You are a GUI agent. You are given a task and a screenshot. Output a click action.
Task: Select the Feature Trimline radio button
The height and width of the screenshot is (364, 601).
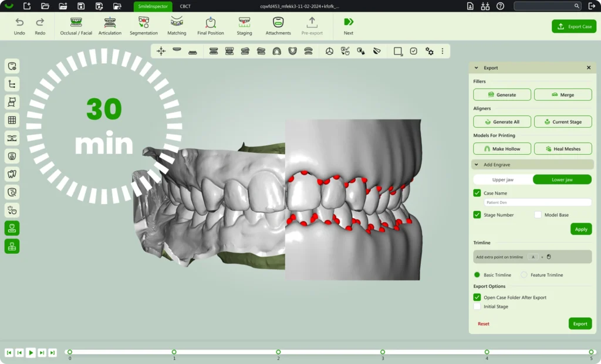tap(524, 275)
